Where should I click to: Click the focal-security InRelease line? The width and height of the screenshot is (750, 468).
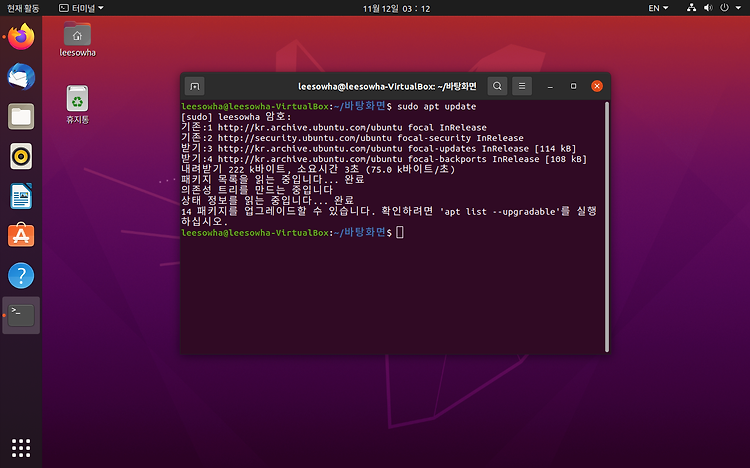point(352,138)
